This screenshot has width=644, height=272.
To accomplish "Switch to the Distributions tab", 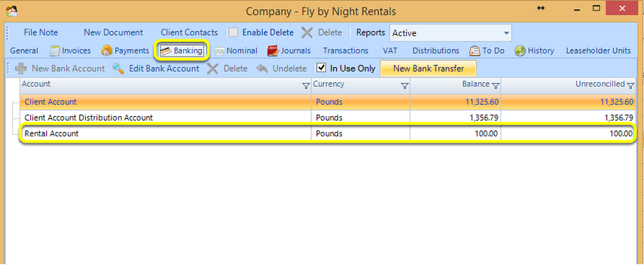I will coord(436,51).
